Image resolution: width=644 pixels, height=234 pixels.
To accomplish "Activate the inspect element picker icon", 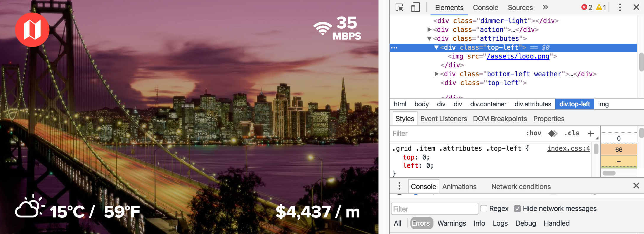I will coord(399,7).
